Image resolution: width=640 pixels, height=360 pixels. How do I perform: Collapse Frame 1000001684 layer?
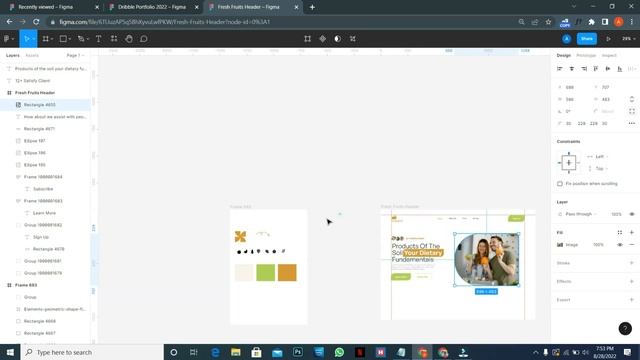click(18, 177)
